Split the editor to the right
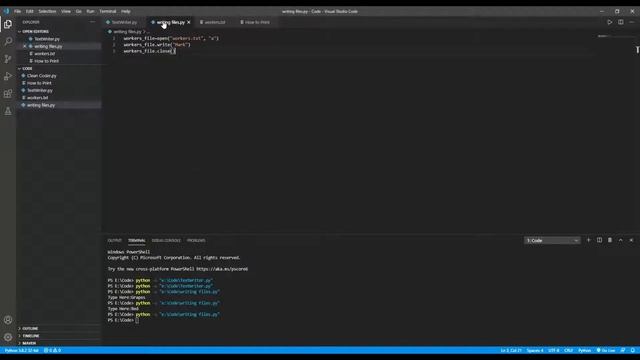 pos(620,22)
